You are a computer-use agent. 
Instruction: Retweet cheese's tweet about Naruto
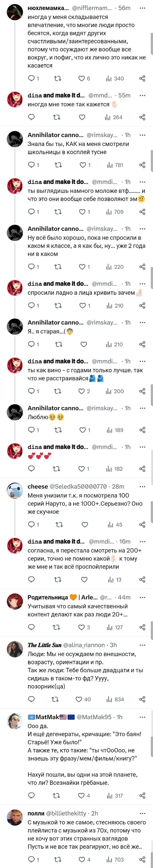[59, 525]
